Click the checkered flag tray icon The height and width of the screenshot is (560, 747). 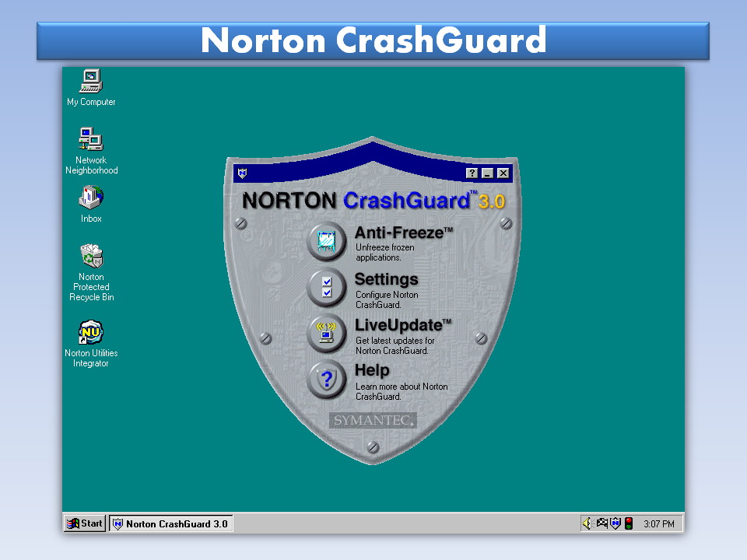pyautogui.click(x=602, y=523)
